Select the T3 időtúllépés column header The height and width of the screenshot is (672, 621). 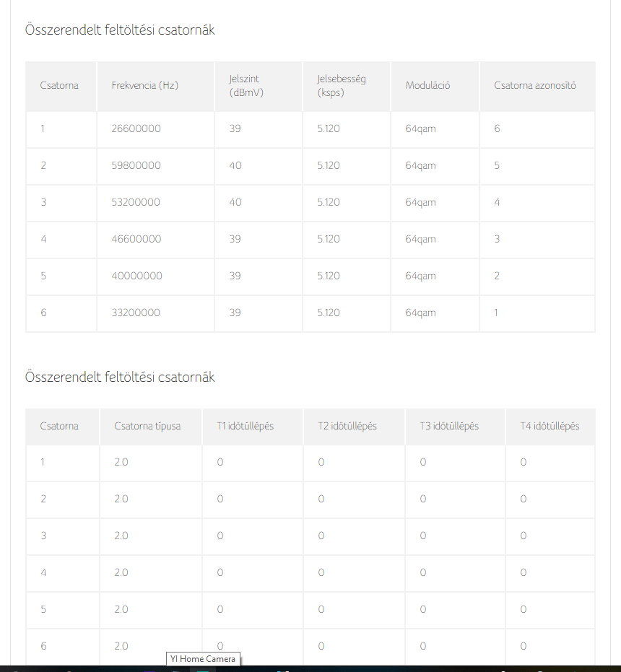coord(449,426)
